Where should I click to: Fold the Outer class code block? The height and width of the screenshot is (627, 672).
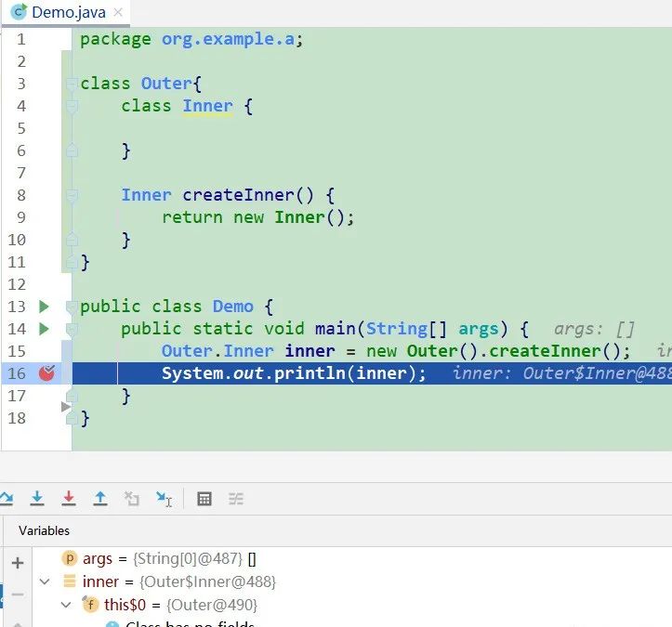pyautogui.click(x=71, y=85)
